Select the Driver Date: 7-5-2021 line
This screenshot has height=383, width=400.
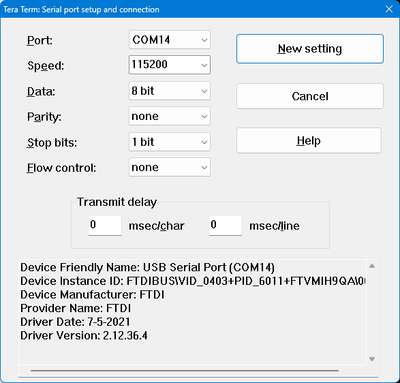[75, 322]
